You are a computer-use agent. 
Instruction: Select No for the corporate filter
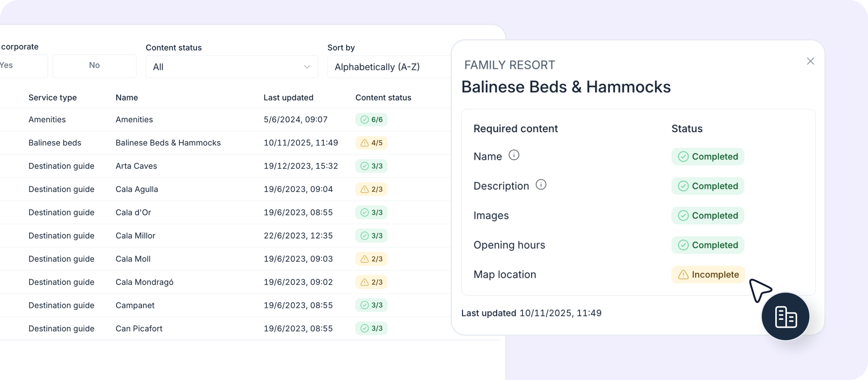94,66
